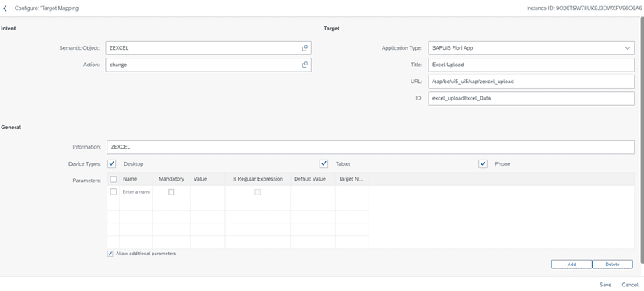Uncheck Allow additional parameters

click(x=110, y=254)
